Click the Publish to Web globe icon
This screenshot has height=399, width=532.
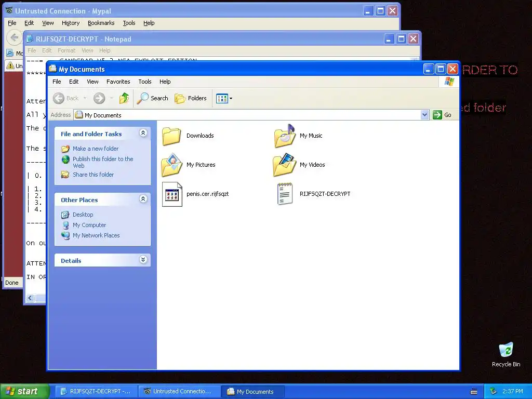point(65,159)
